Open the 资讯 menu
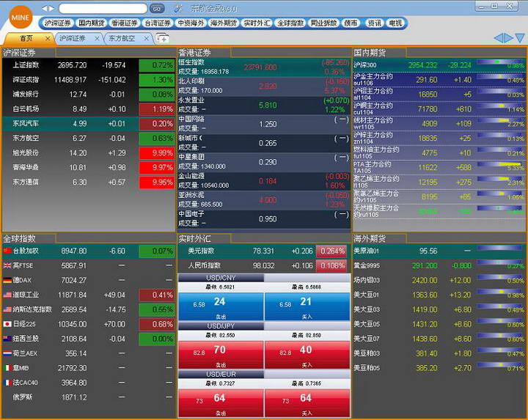The image size is (528, 420). coord(375,23)
